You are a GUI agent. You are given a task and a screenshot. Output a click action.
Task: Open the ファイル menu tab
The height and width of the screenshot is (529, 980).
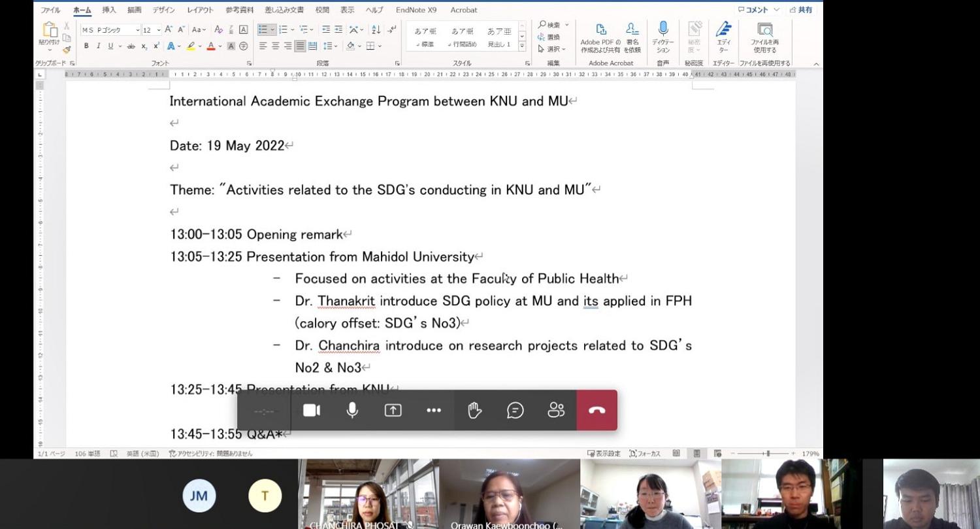[50, 10]
